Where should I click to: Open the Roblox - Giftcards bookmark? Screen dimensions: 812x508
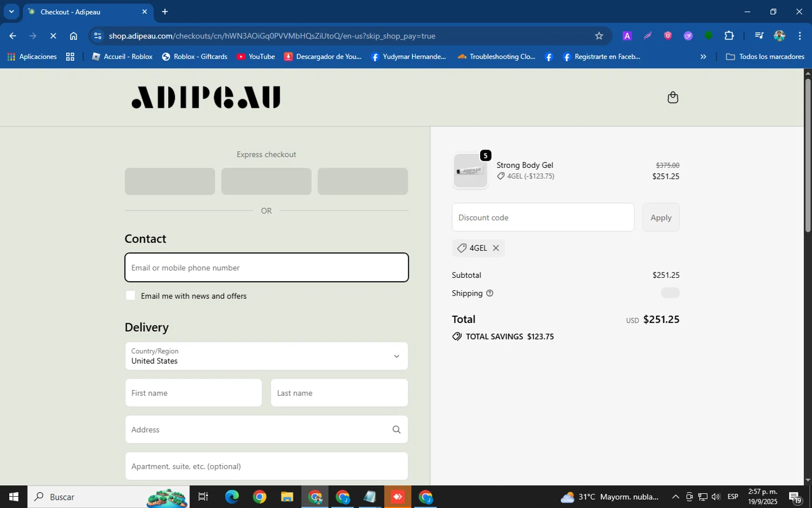[x=194, y=56]
